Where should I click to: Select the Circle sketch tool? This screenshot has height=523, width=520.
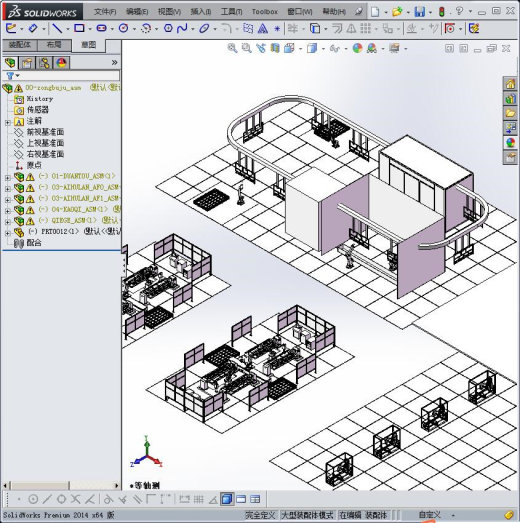pyautogui.click(x=123, y=28)
